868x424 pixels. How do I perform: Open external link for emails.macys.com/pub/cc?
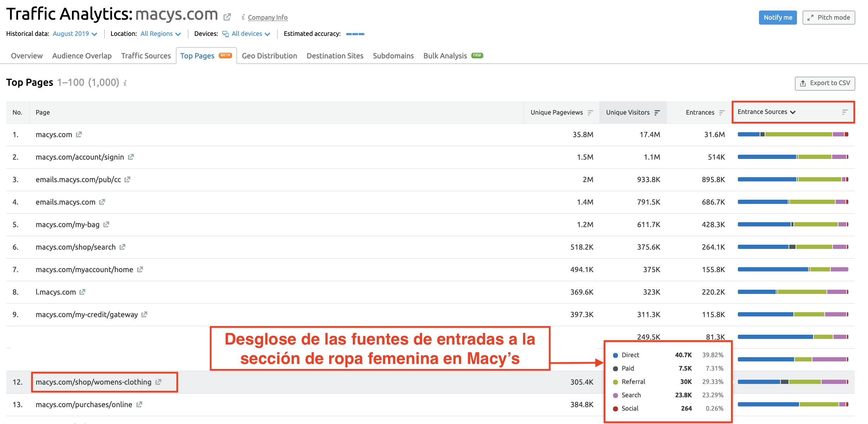127,179
